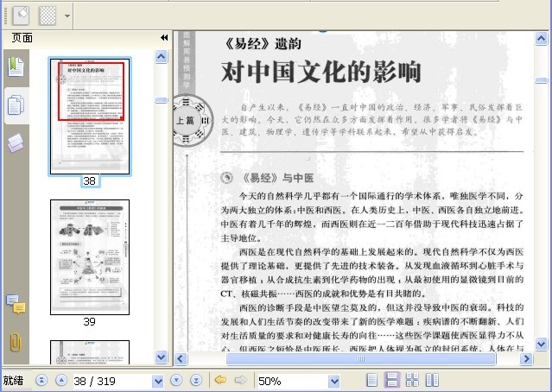The height and width of the screenshot is (392, 552).
Task: Go to the previous page
Action: (x=61, y=381)
